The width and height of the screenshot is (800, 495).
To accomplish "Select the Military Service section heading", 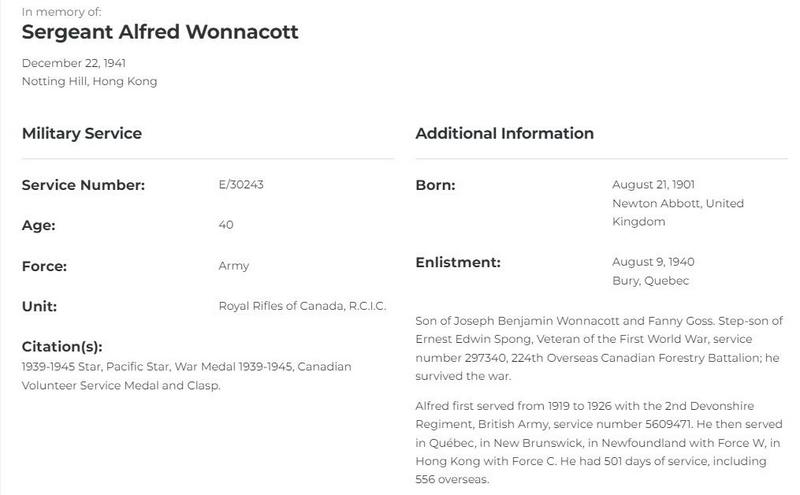I will coord(82,133).
